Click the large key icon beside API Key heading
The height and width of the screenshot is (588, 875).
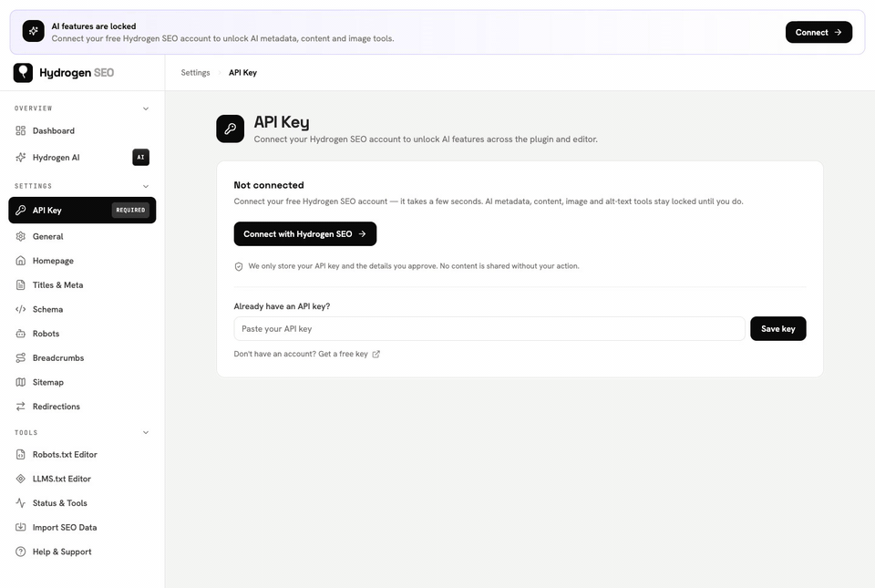(x=231, y=129)
